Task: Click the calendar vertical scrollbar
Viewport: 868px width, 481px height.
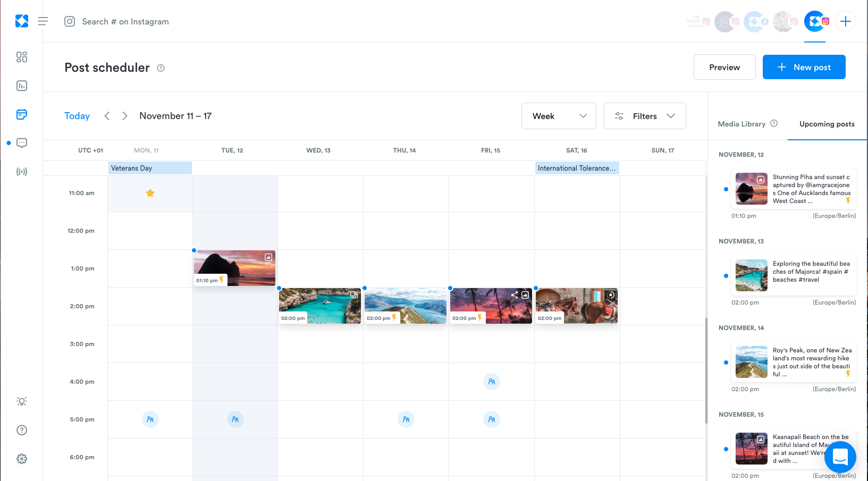Action: tap(706, 370)
